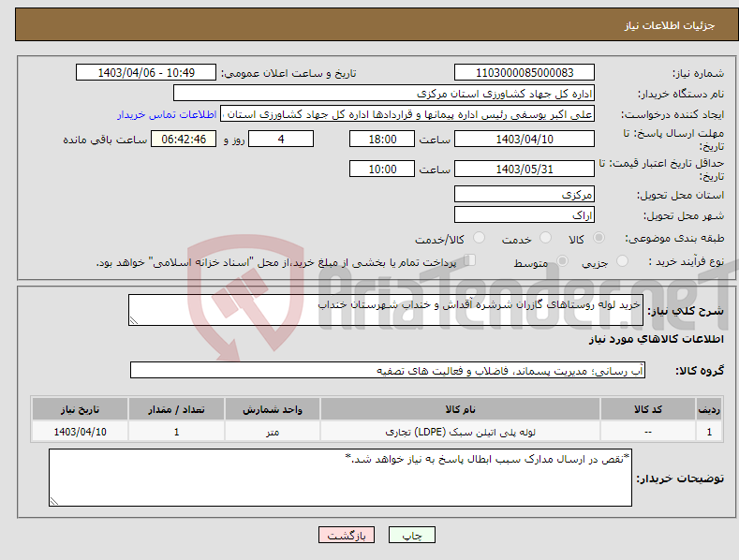Click the remaining days field showing 4
Viewport: 739px width, 560px height.
click(x=281, y=139)
